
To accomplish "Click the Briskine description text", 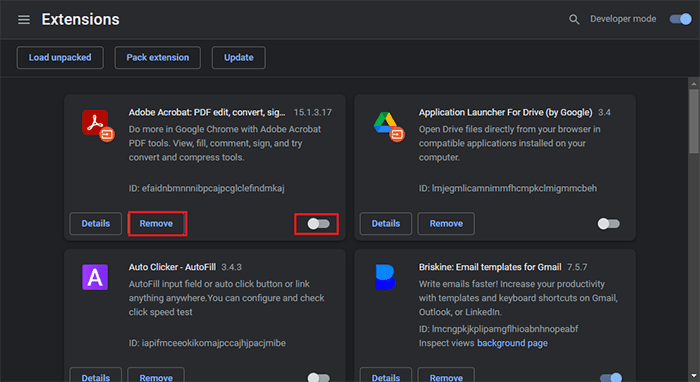I will click(518, 298).
